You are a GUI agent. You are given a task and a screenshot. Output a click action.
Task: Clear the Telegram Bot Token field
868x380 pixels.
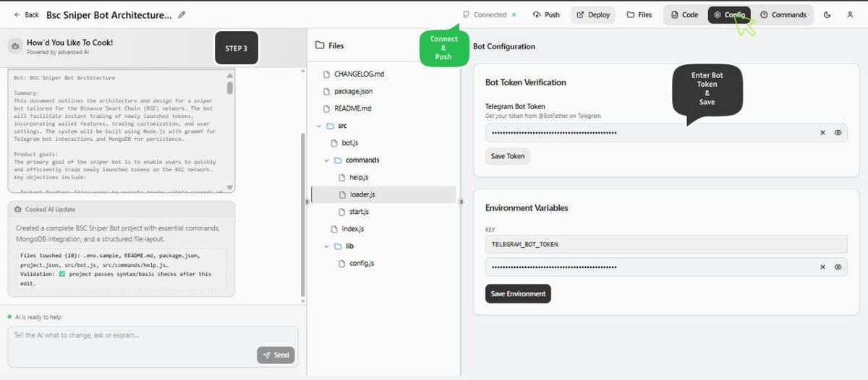[822, 133]
